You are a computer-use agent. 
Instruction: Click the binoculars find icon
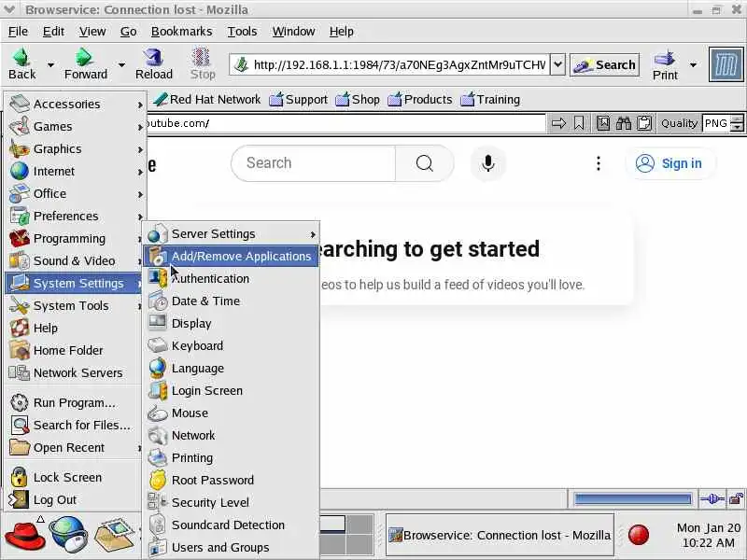pyautogui.click(x=623, y=123)
